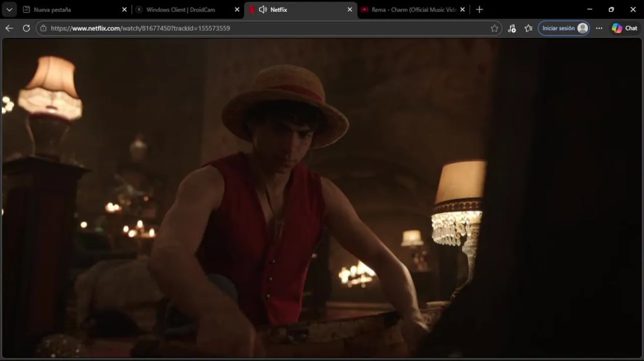The height and width of the screenshot is (361, 644).
Task: Switch to Windows Client DroidCam tab
Action: coord(188,10)
